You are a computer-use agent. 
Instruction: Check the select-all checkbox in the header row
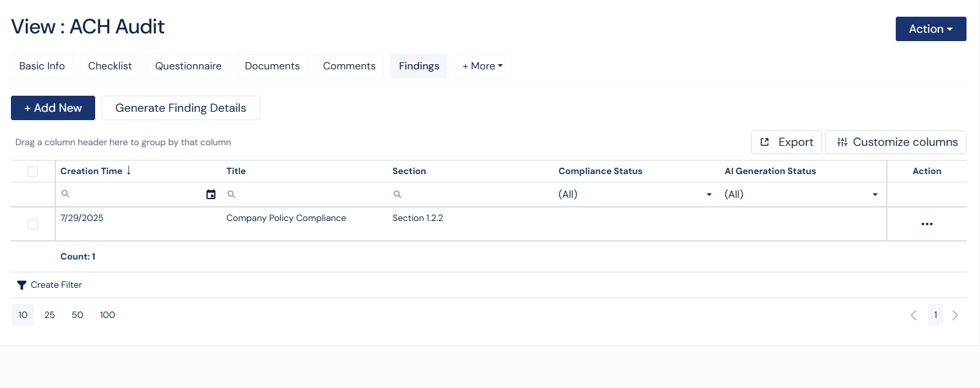point(32,170)
